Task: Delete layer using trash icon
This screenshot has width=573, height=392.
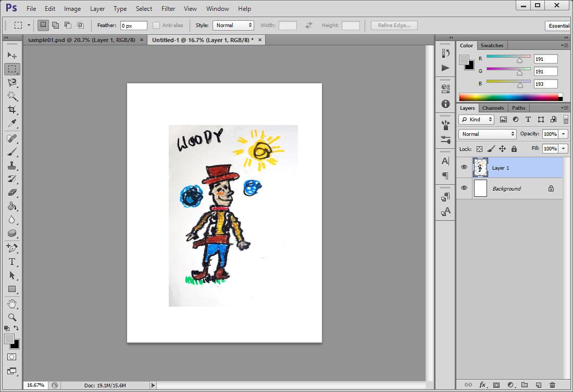Action: [552, 385]
